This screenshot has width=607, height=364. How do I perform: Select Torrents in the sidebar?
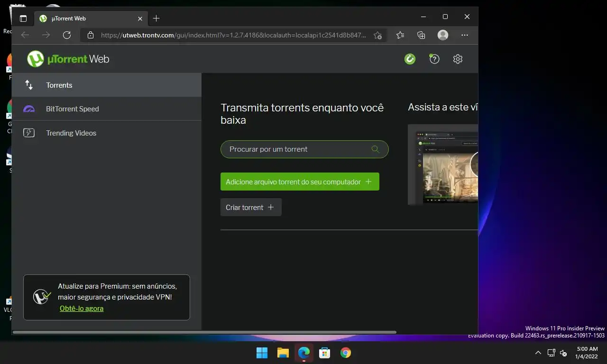tap(107, 85)
